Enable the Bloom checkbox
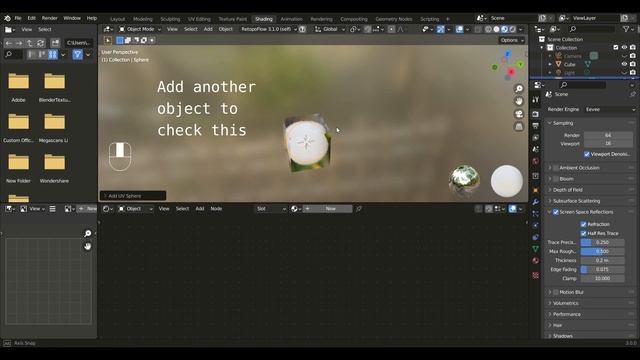Viewport: 640px width, 360px height. 556,179
